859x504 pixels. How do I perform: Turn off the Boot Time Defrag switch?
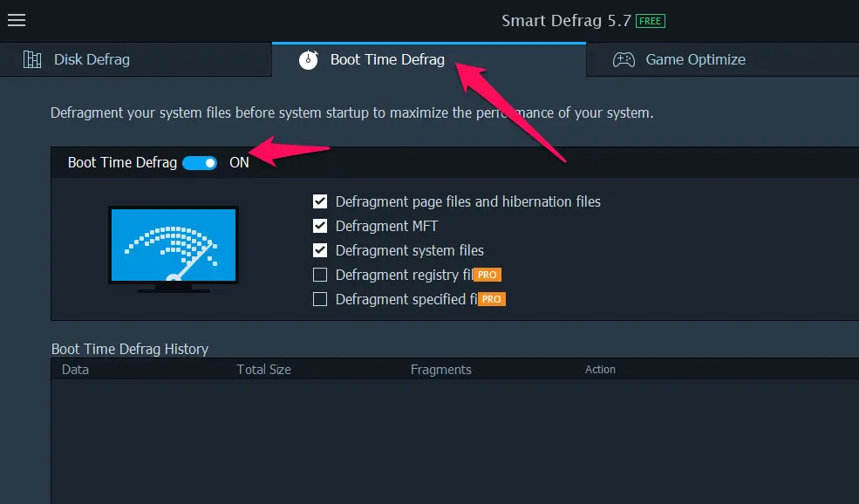pyautogui.click(x=200, y=163)
